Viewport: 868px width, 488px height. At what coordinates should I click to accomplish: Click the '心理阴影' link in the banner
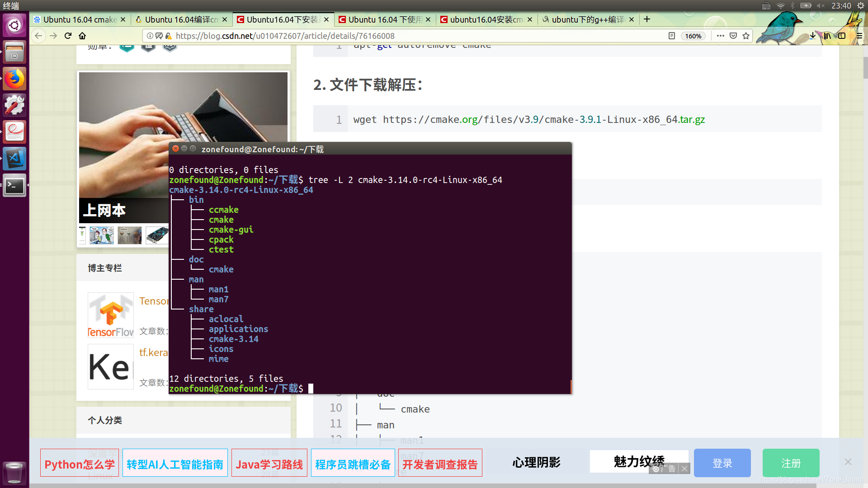point(537,462)
